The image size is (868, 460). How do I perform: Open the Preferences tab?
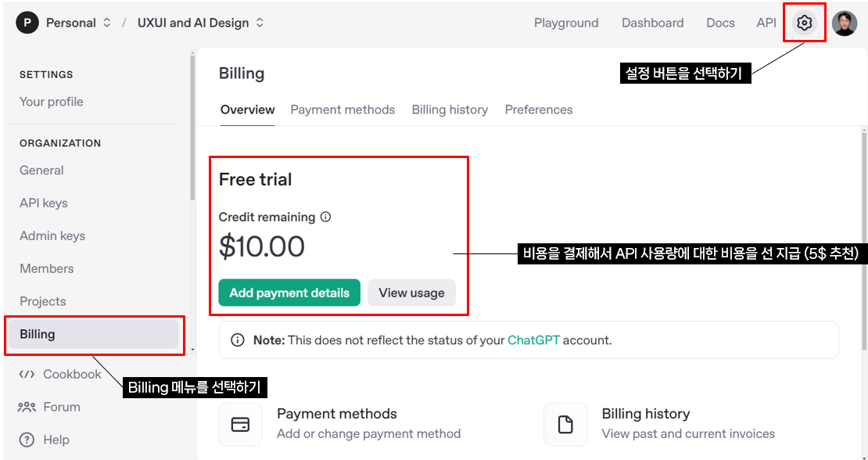point(539,110)
